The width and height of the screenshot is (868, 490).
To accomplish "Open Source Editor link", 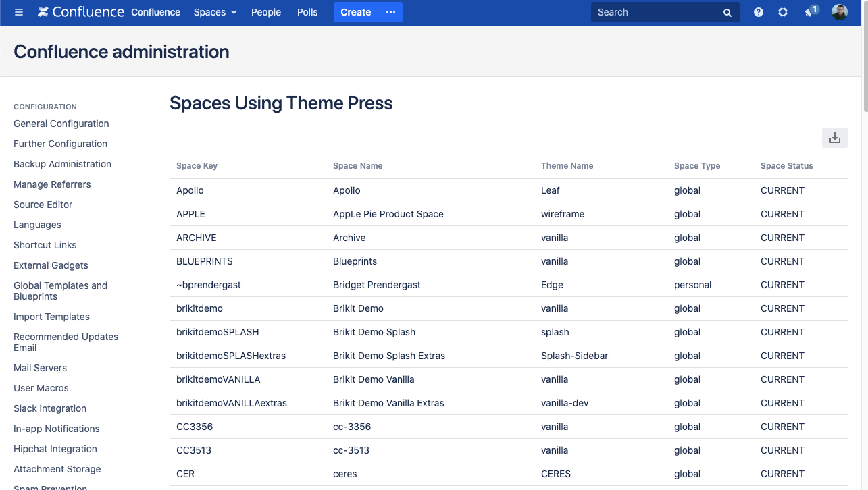I will 43,205.
